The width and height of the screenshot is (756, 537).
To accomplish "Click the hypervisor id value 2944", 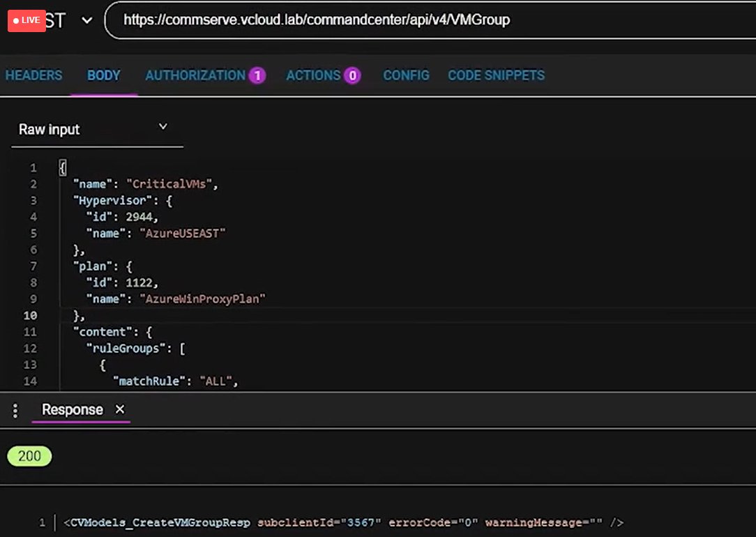I will click(x=139, y=217).
